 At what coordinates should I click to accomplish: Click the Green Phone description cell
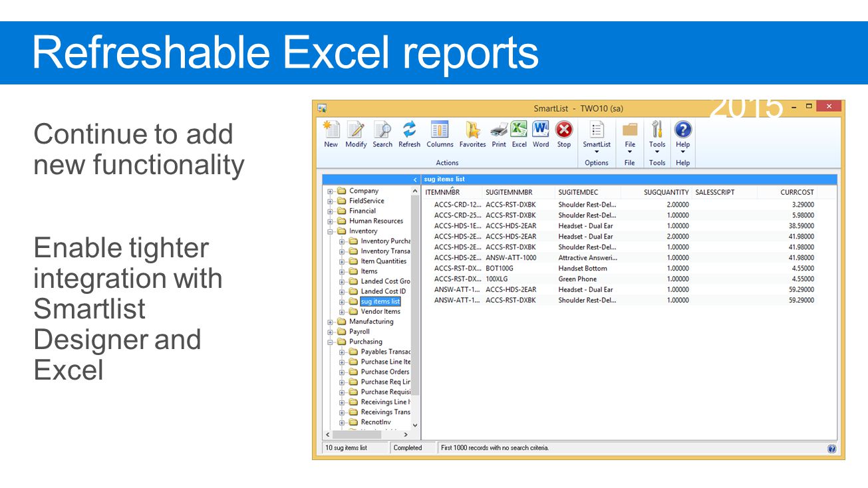tap(577, 279)
